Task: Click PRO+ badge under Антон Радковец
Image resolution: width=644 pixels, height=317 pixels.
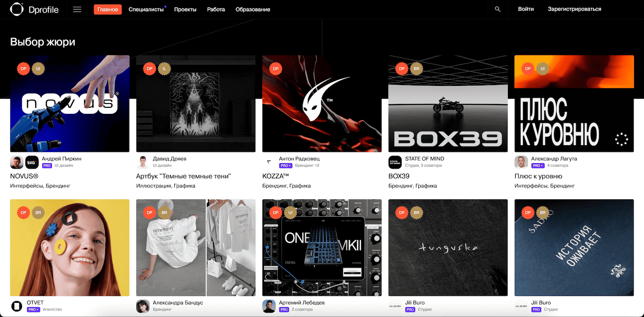Action: pyautogui.click(x=286, y=165)
